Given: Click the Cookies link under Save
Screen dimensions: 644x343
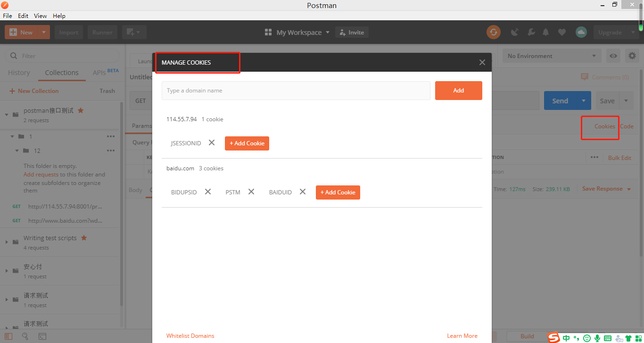Looking at the screenshot, I should tap(605, 126).
